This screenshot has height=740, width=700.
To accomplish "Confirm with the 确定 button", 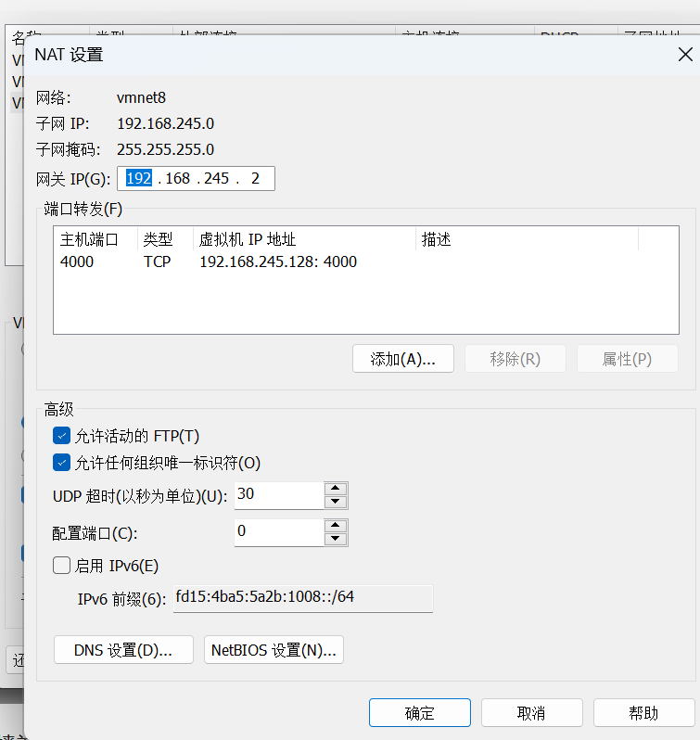I will (x=420, y=712).
